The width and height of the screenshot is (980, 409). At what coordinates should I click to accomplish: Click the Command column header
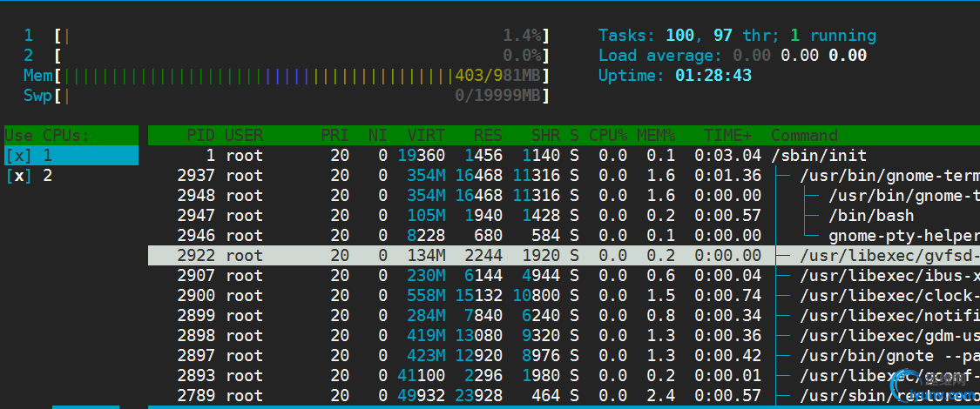(804, 136)
